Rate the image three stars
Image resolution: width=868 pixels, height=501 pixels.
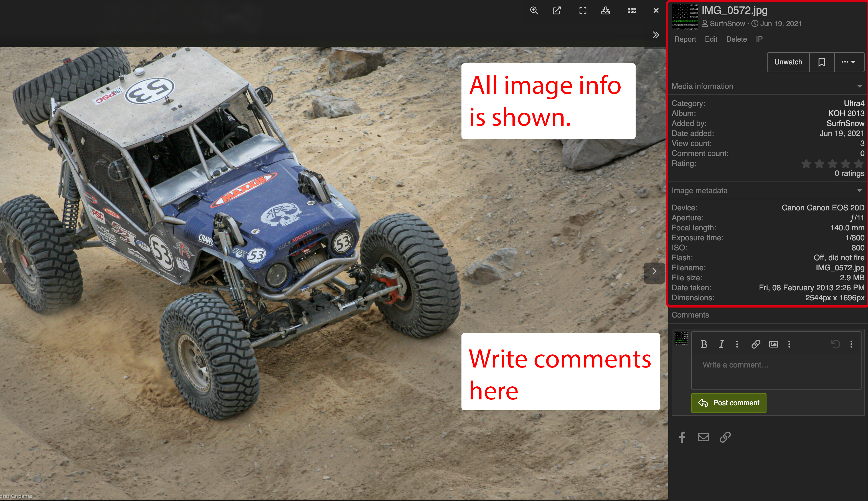pos(832,164)
